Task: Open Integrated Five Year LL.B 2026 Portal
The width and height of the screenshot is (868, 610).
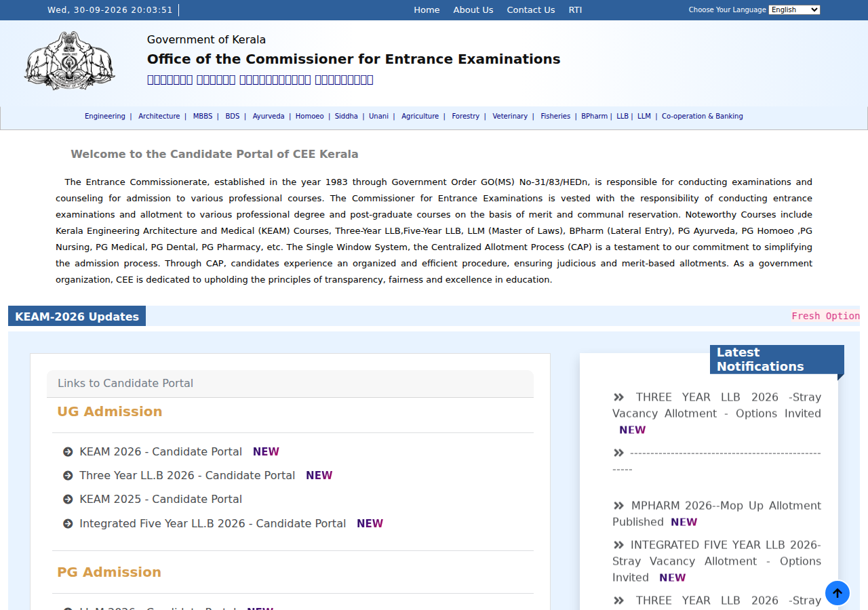Action: pyautogui.click(x=213, y=524)
